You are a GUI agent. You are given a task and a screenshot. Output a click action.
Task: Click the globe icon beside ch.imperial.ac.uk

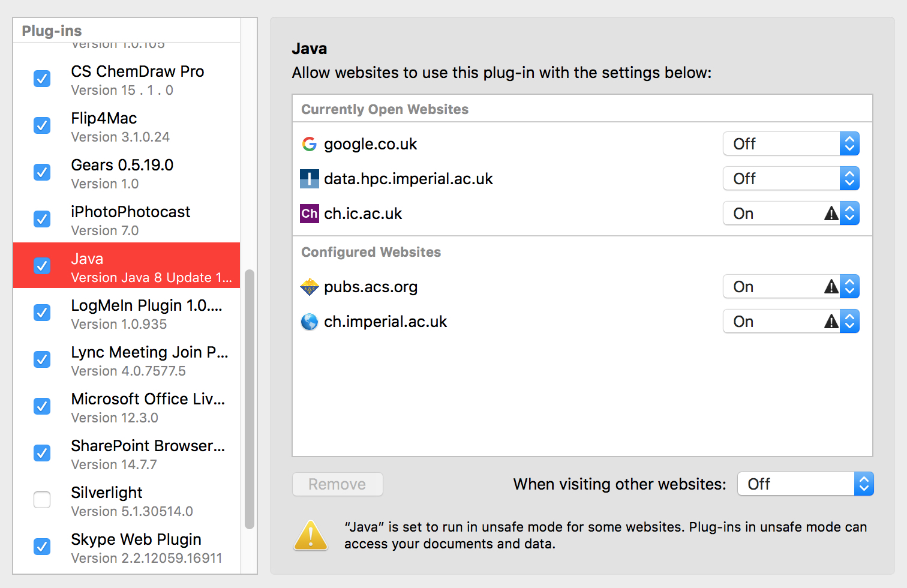point(309,322)
